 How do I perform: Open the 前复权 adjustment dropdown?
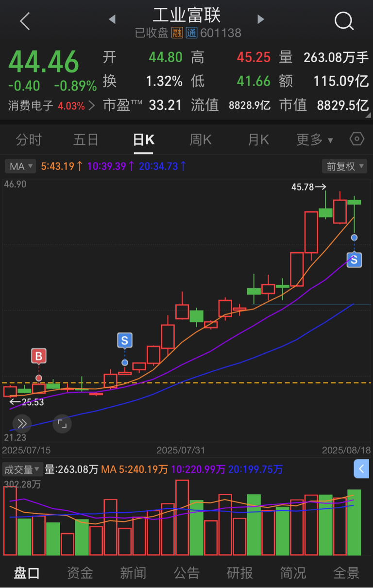(x=344, y=166)
